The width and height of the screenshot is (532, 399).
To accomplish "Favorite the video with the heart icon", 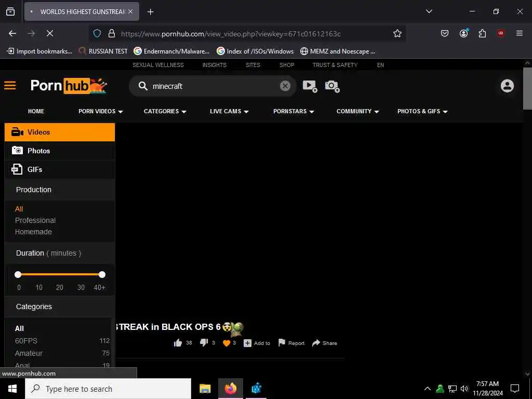I will (227, 343).
